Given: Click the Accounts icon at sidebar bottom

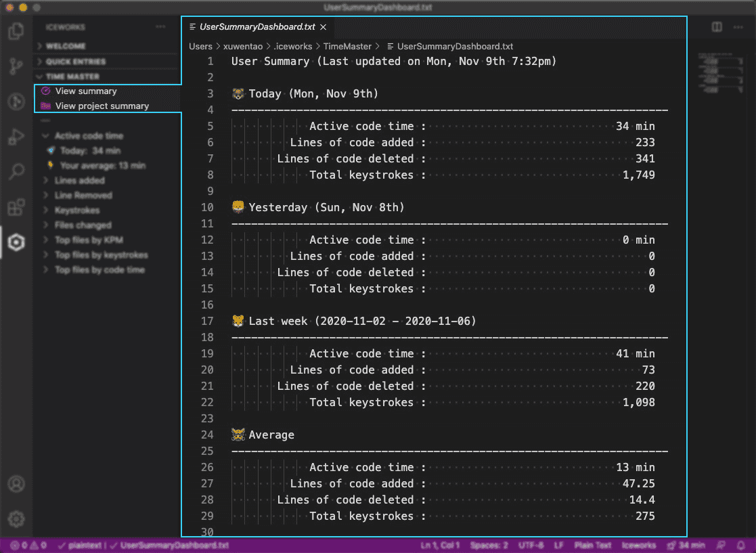Looking at the screenshot, I should 17,483.
